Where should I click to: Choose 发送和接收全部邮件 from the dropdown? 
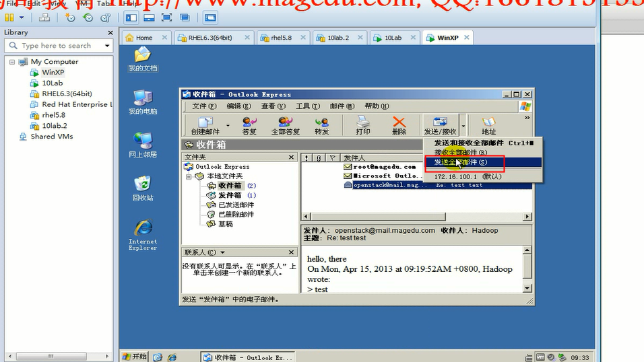[483, 143]
